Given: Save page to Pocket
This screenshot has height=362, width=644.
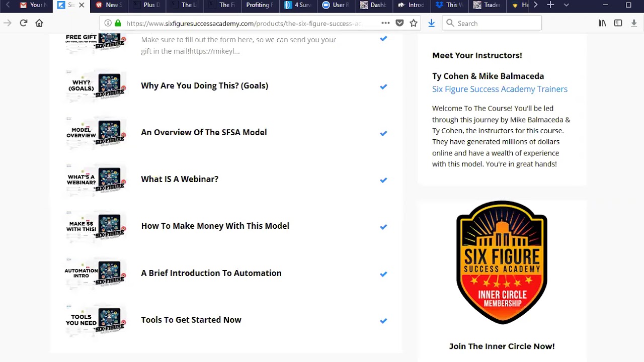Looking at the screenshot, I should 399,23.
